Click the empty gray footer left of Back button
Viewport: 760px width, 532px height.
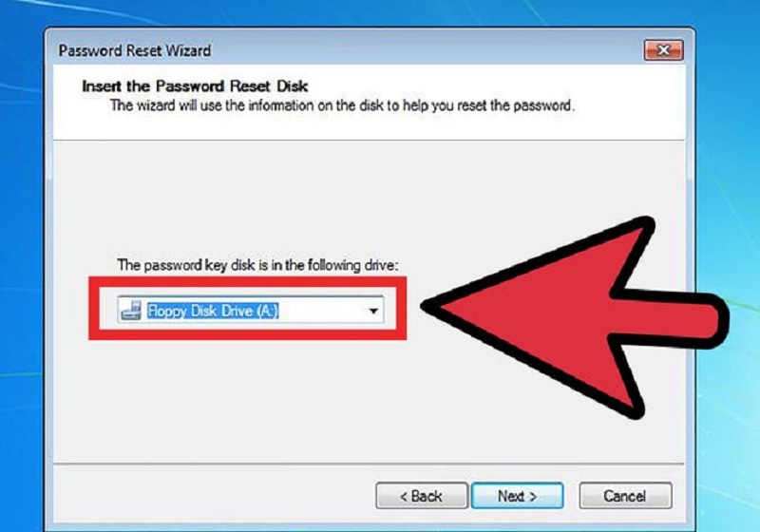213,496
